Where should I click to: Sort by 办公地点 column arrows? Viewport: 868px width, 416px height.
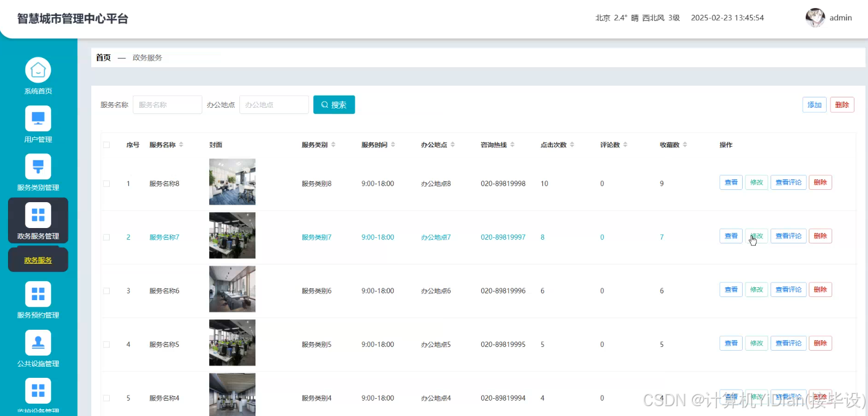[x=452, y=145]
